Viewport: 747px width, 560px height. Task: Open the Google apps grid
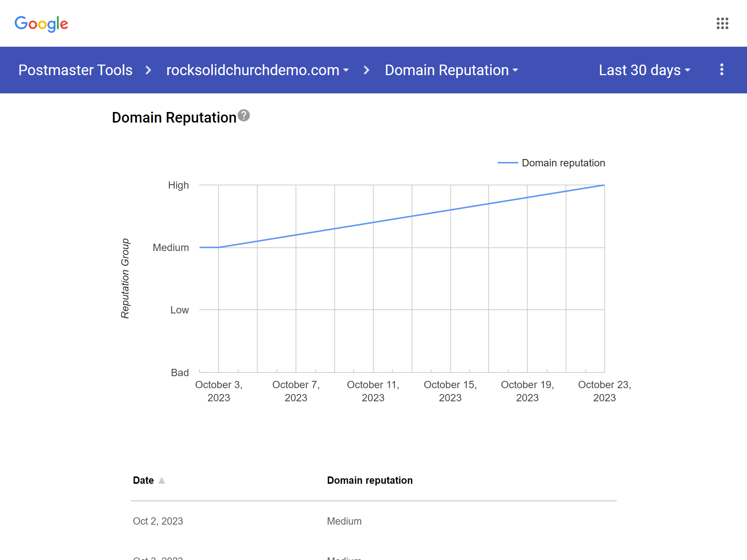pos(722,23)
